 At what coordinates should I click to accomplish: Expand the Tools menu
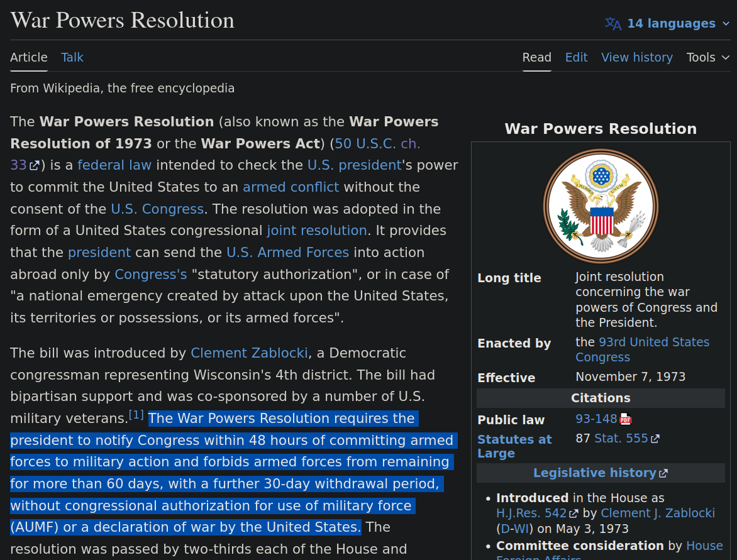(x=708, y=57)
